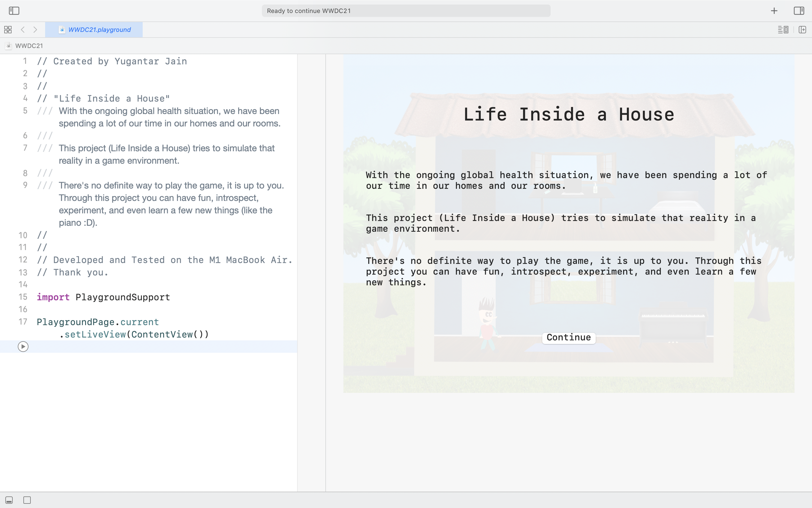812x508 pixels.
Task: Open the editor options menu icon
Action: coord(783,30)
